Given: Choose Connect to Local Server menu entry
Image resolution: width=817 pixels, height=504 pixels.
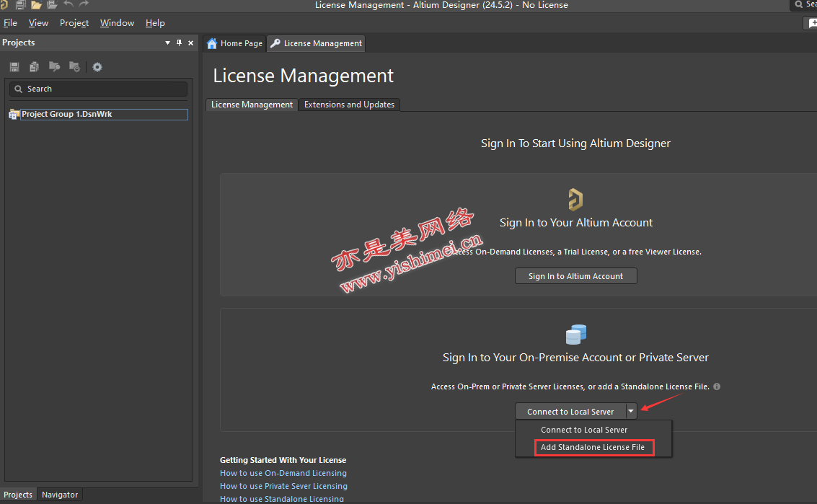Looking at the screenshot, I should [x=584, y=430].
